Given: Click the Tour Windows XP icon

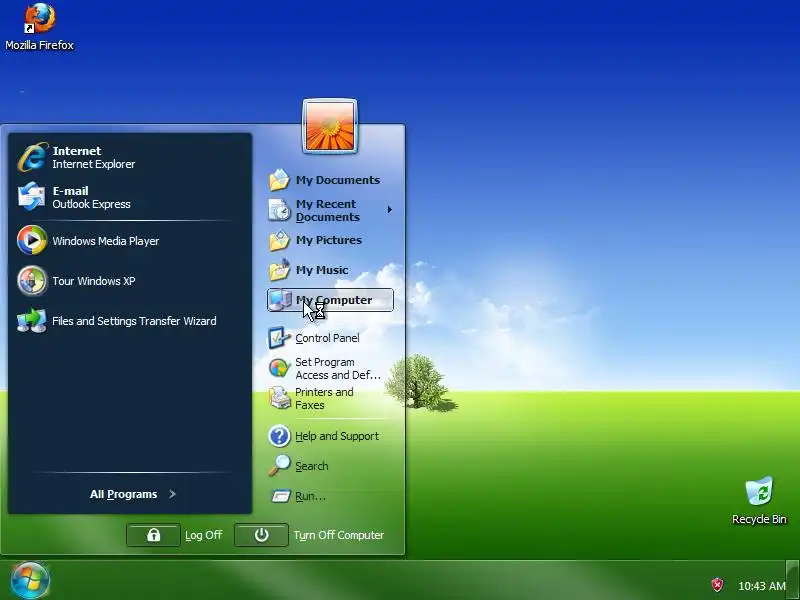Looking at the screenshot, I should point(32,281).
